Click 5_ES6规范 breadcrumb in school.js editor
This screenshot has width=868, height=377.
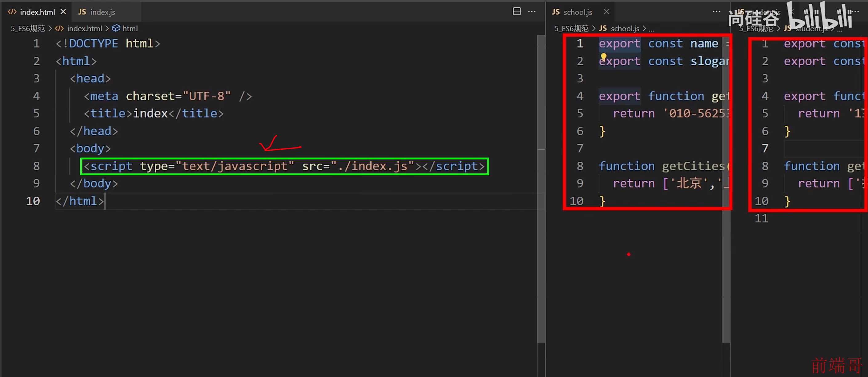(x=571, y=28)
